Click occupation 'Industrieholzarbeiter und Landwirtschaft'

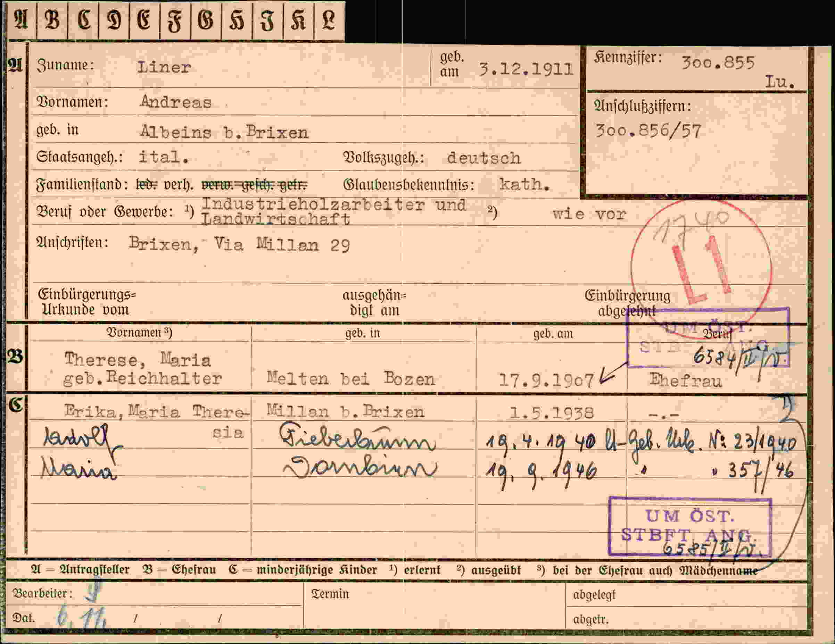333,211
